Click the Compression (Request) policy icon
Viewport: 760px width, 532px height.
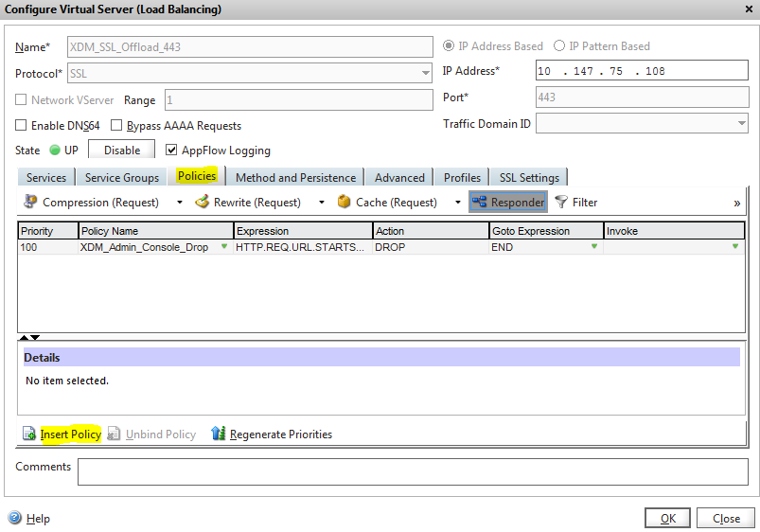pyautogui.click(x=30, y=202)
